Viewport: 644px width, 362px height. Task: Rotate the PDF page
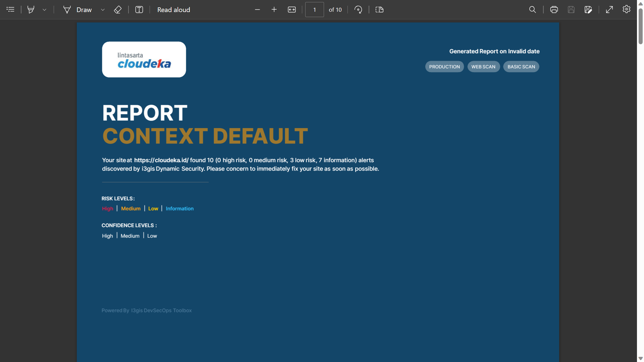358,10
